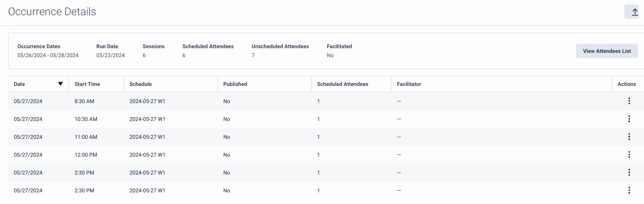Open actions menu in the last table row

pyautogui.click(x=629, y=190)
